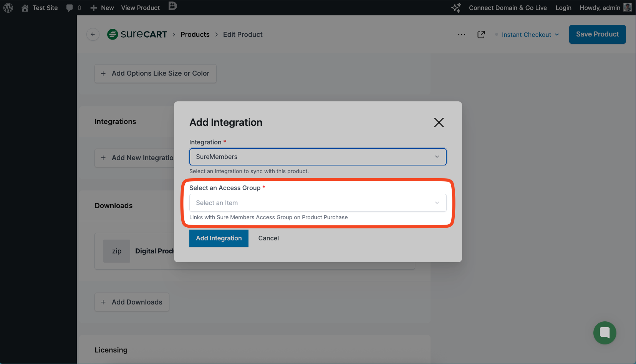
Task: Click the Save Product button
Action: point(598,34)
